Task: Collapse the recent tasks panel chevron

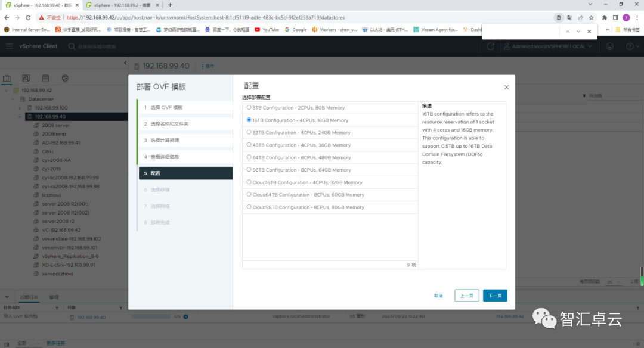Action: pyautogui.click(x=7, y=297)
